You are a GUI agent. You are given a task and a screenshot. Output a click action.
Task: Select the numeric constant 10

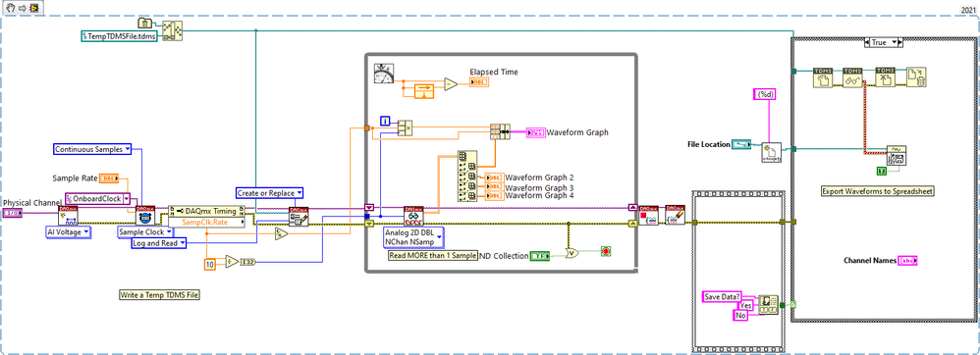click(x=210, y=265)
